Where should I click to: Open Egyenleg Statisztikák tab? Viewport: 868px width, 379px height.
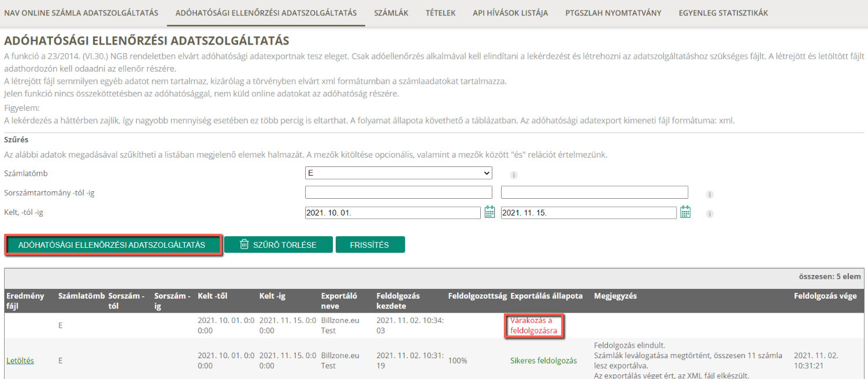pos(724,13)
